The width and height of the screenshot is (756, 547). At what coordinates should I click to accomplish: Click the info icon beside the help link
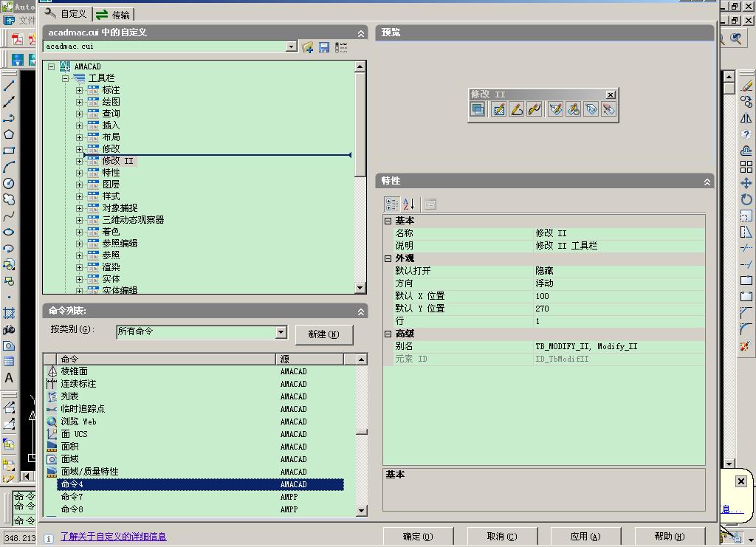pos(49,538)
